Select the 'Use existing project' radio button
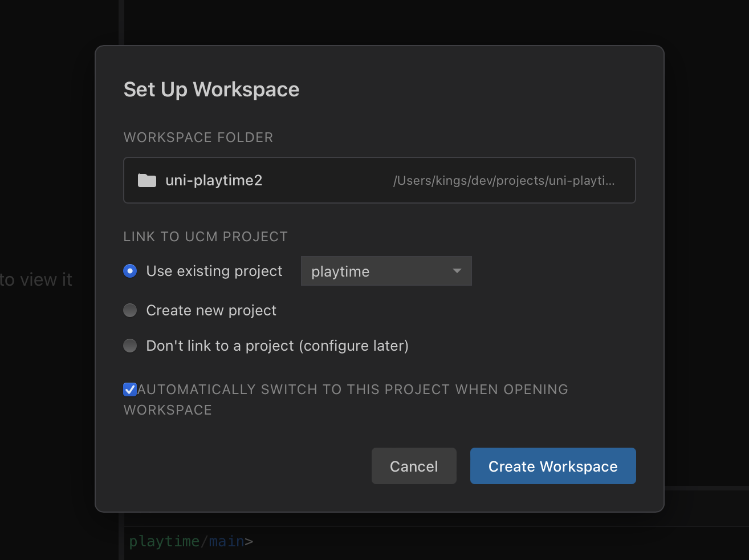The height and width of the screenshot is (560, 749). tap(130, 271)
